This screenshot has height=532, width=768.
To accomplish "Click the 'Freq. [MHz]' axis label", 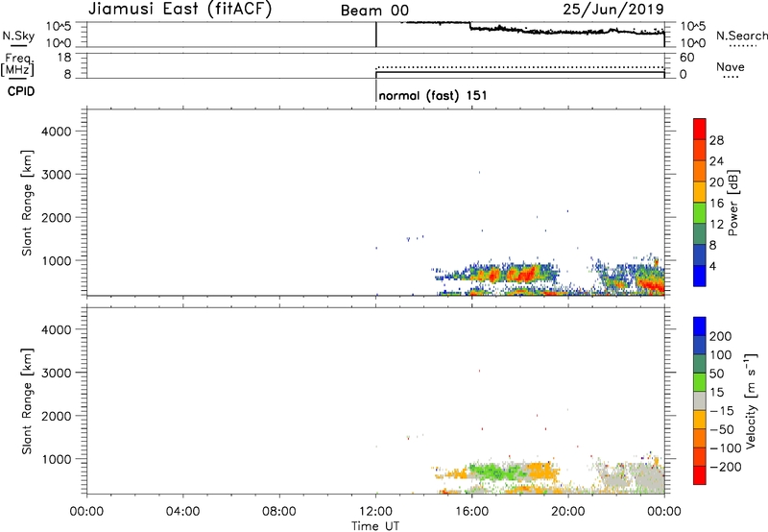I will [17, 64].
